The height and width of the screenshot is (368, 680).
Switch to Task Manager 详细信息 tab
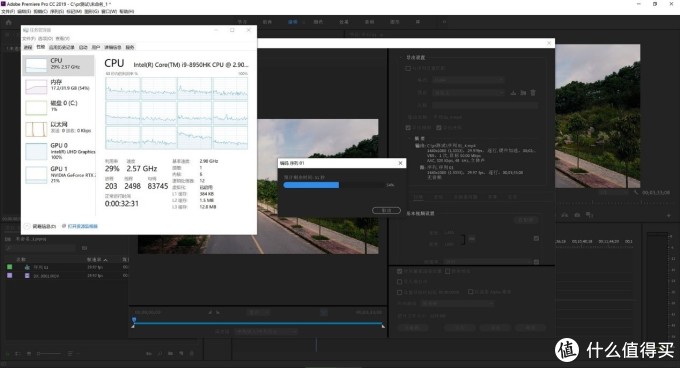coord(113,47)
